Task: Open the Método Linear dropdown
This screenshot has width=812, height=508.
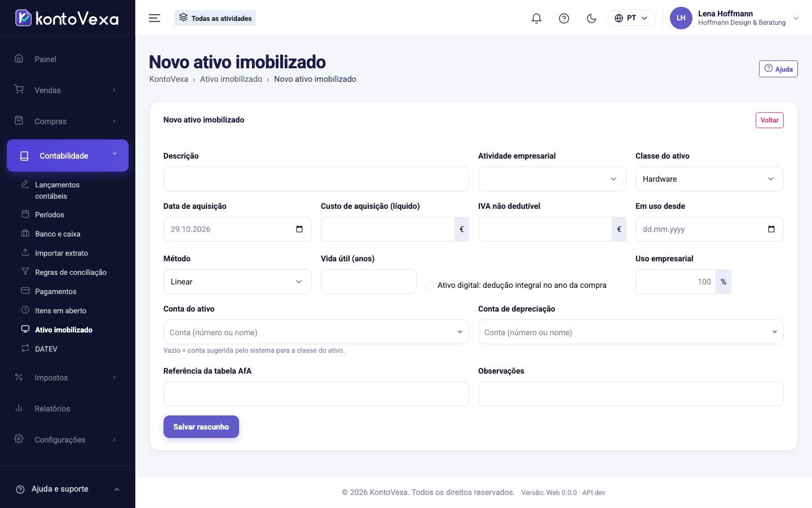Action: click(237, 282)
